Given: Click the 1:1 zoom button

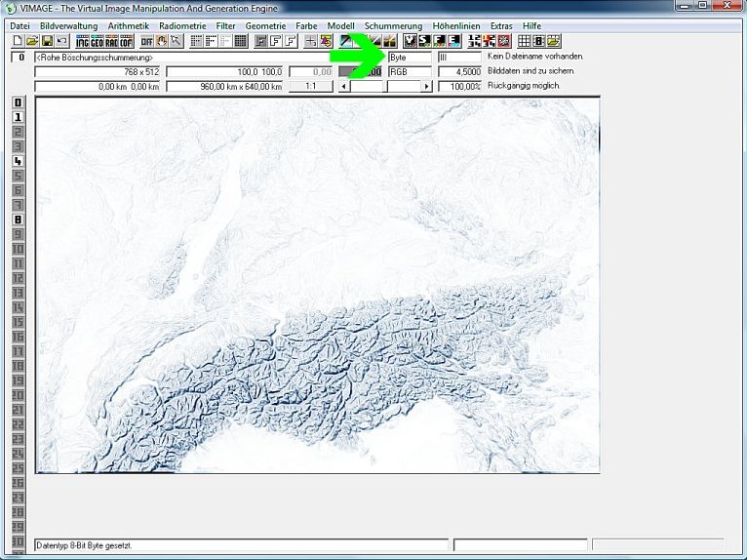Looking at the screenshot, I should pos(311,87).
